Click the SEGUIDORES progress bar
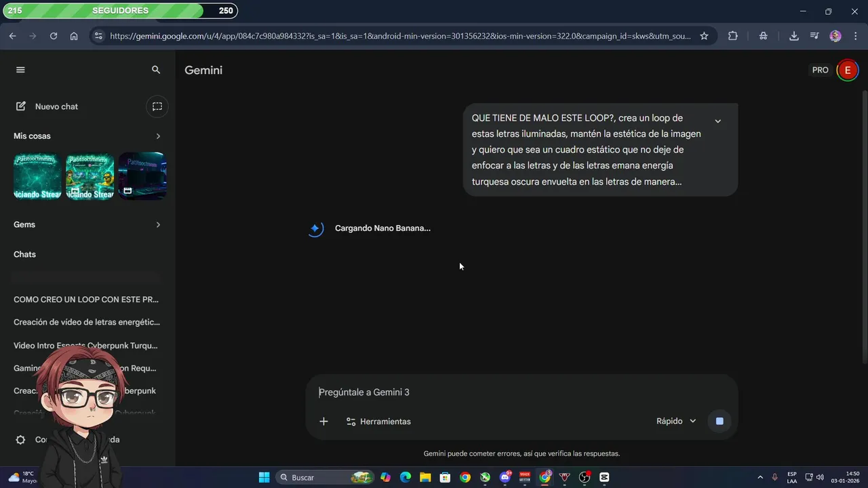Viewport: 868px width, 488px height. click(x=121, y=10)
